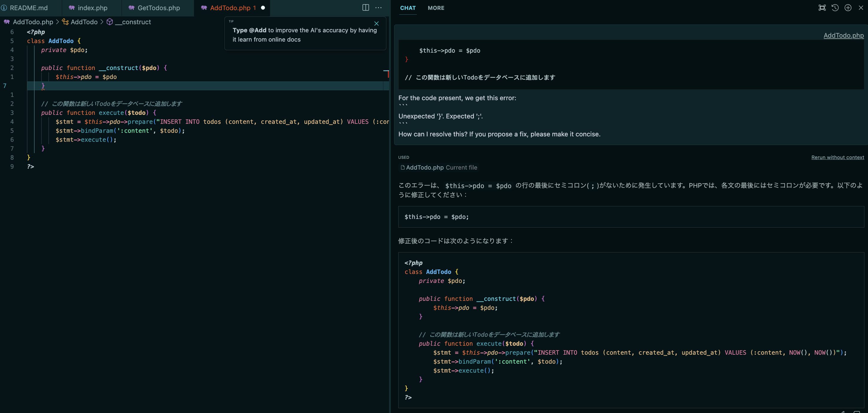Screen dimensions: 868x413
Task: Click the info icon on README.md tab
Action: coord(4,8)
